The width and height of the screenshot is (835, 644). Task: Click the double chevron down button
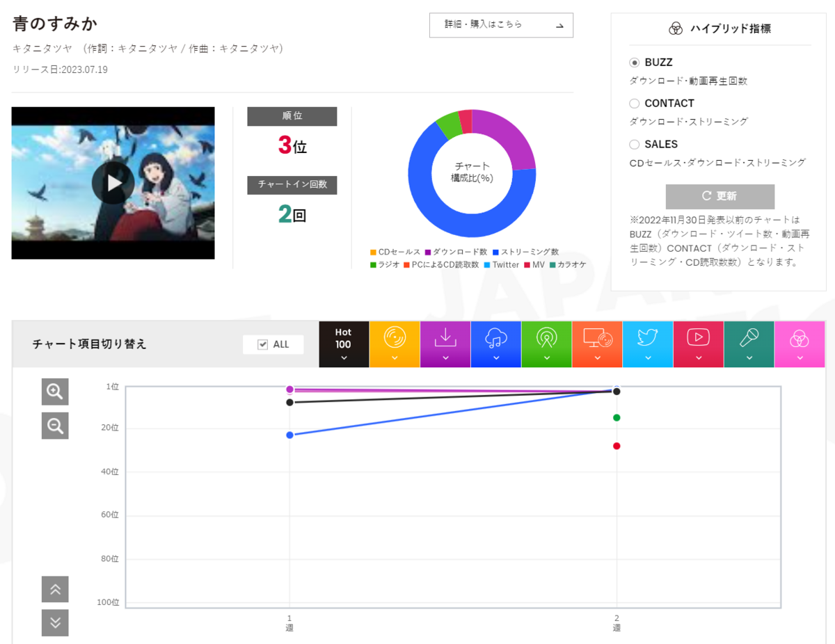[x=55, y=623]
